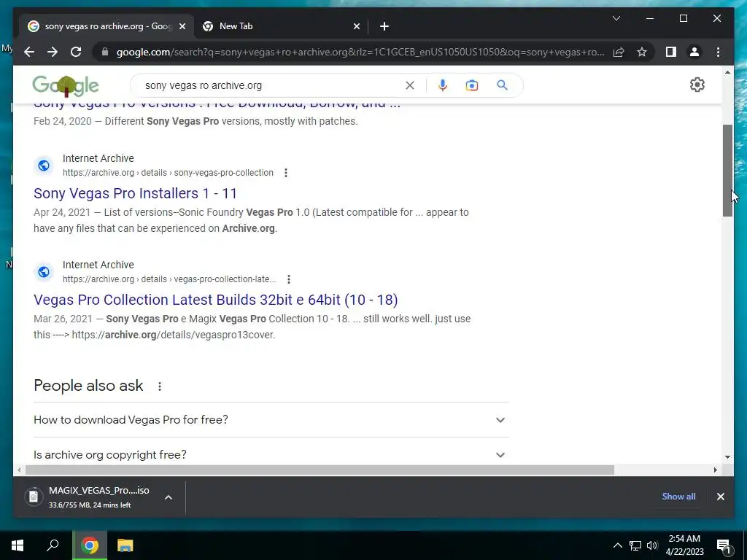Open the Google logo homepage
747x560 pixels.
click(66, 86)
